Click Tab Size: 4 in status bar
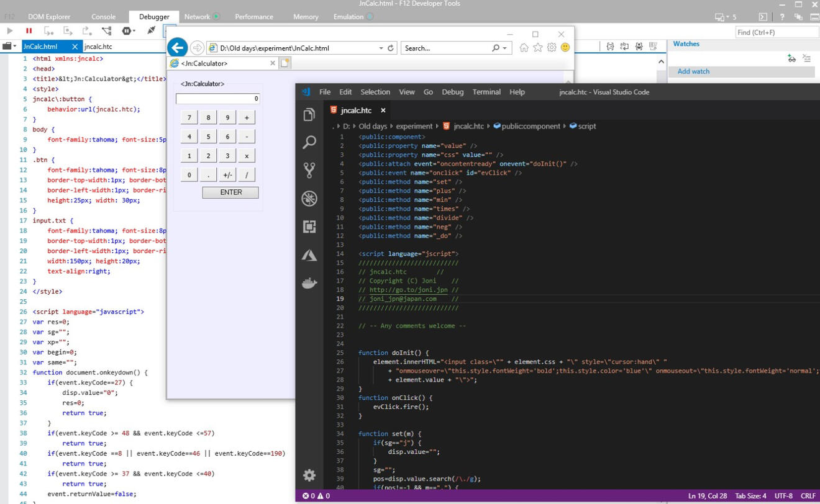Screen dimensions: 820x504 coord(750,496)
